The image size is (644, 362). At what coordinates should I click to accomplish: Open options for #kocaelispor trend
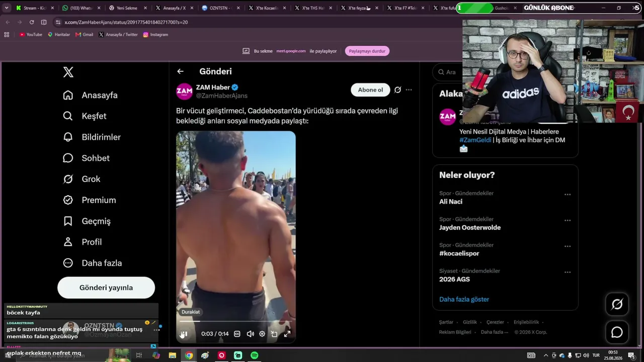point(568,246)
